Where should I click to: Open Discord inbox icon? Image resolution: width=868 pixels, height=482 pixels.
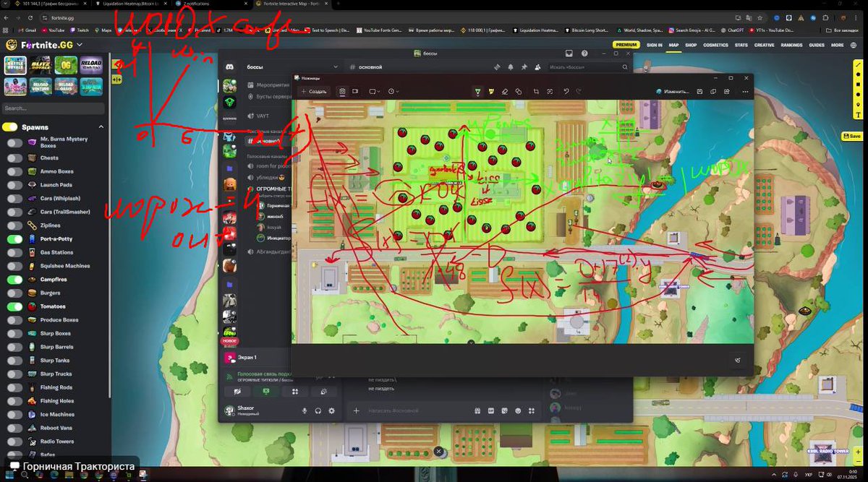[569, 53]
